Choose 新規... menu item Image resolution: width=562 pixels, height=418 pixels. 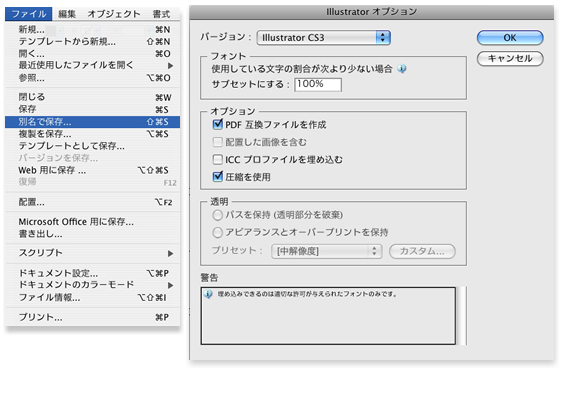click(92, 29)
